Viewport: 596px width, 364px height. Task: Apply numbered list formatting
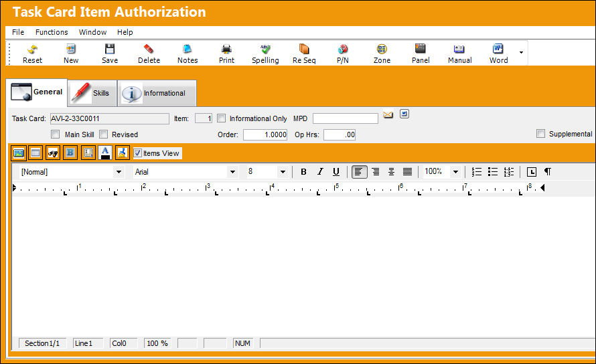point(476,172)
